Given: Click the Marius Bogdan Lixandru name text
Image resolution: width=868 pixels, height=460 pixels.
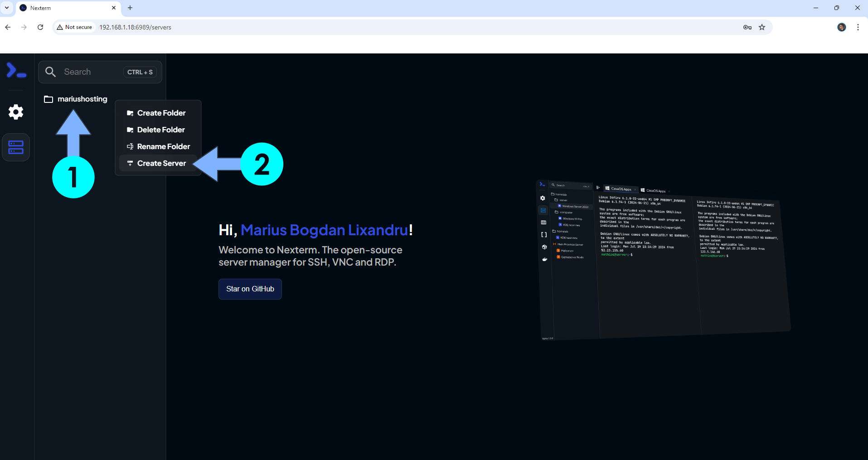Looking at the screenshot, I should (x=325, y=230).
